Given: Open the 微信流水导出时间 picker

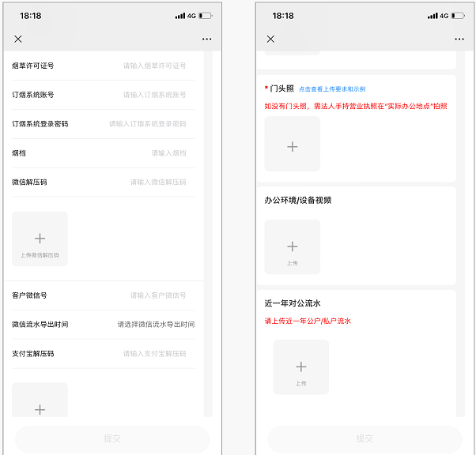Looking at the screenshot, I should coord(156,324).
